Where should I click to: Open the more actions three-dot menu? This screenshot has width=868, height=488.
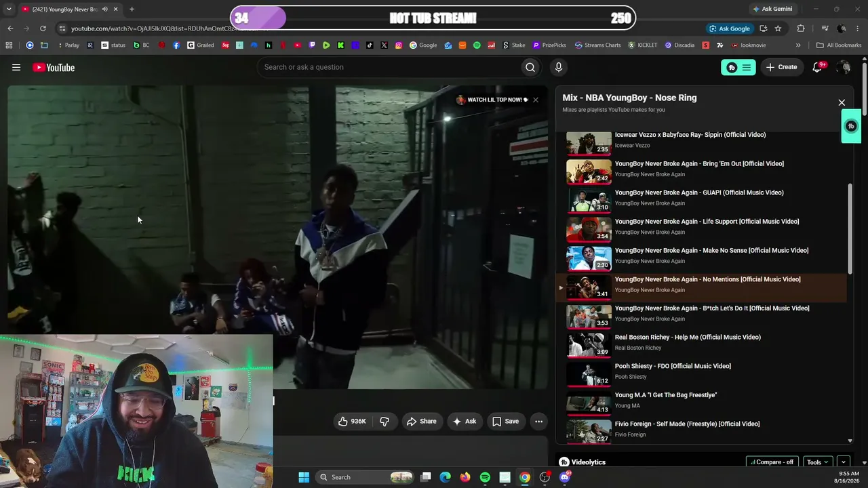click(538, 422)
